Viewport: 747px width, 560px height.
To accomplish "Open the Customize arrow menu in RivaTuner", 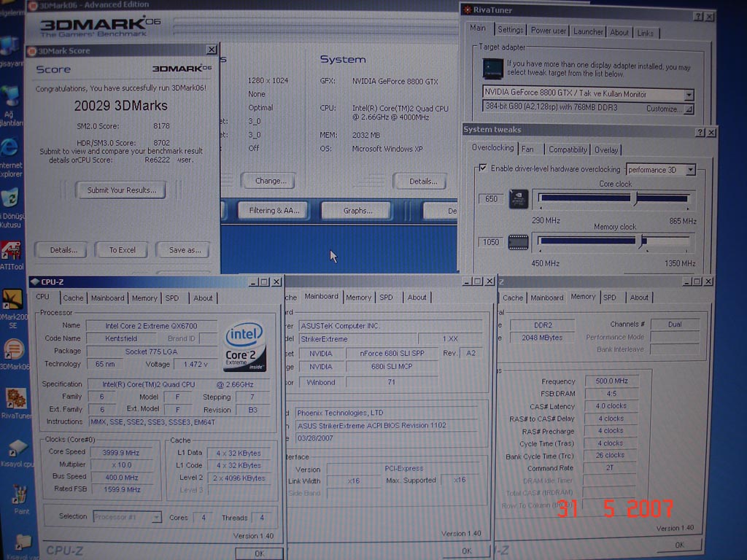I will pyautogui.click(x=688, y=109).
